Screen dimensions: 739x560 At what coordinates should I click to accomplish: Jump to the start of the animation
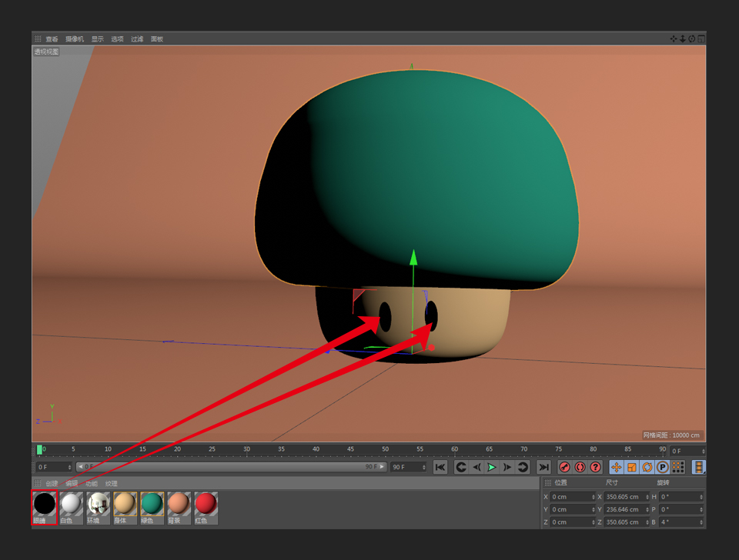point(440,467)
